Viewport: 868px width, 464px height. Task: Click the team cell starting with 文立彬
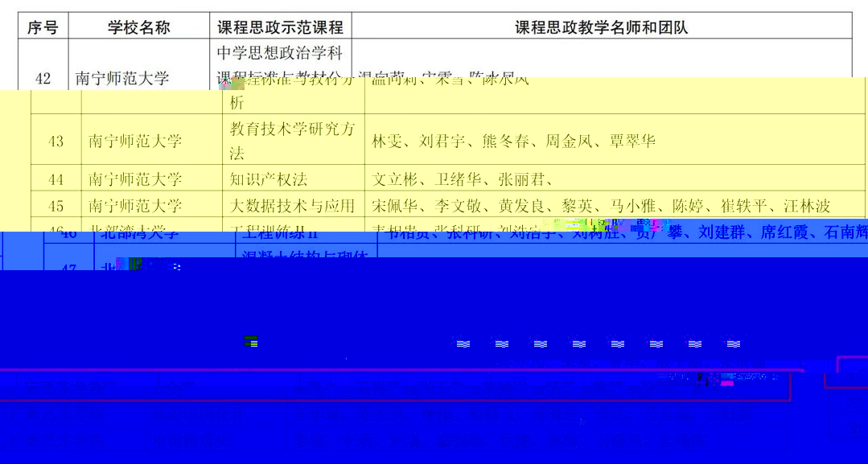point(615,179)
